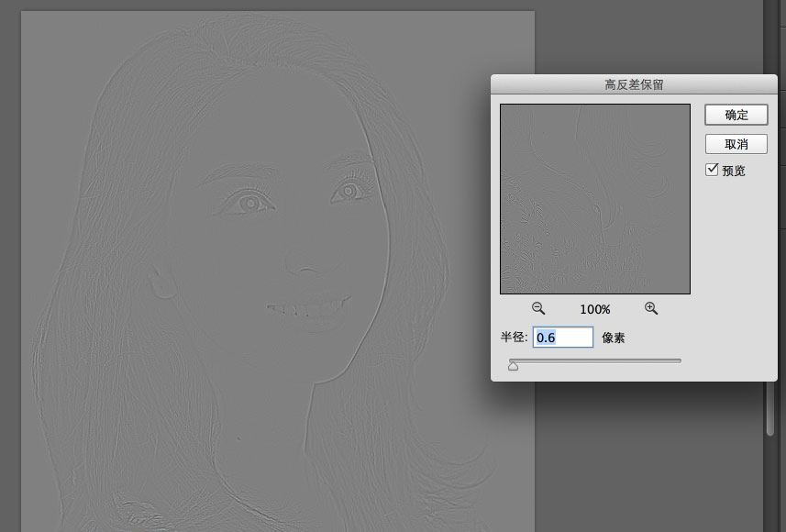
Task: Click the filter preview thumbnail
Action: pyautogui.click(x=594, y=198)
